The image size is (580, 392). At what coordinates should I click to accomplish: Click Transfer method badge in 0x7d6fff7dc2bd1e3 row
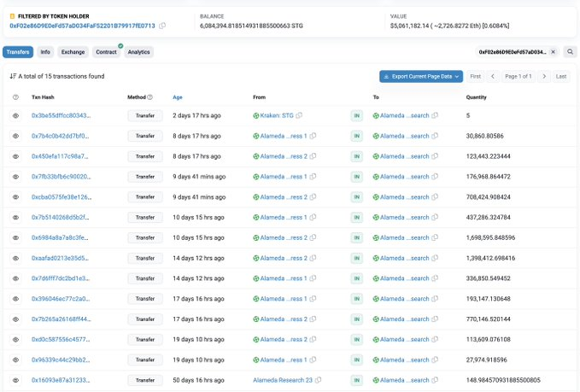coord(145,278)
